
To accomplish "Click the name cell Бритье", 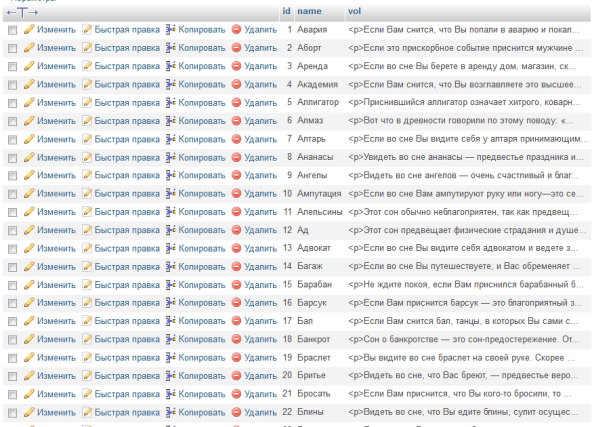I will [311, 375].
